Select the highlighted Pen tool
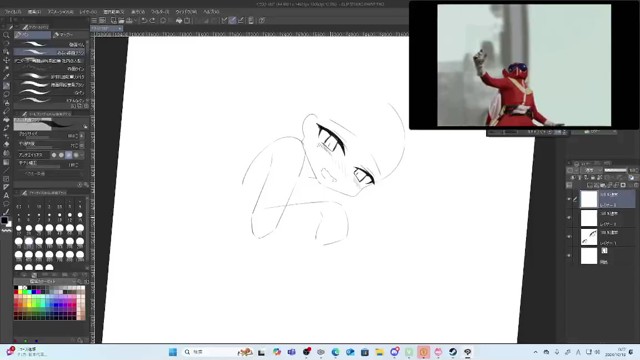The height and width of the screenshot is (360, 640). click(6, 86)
